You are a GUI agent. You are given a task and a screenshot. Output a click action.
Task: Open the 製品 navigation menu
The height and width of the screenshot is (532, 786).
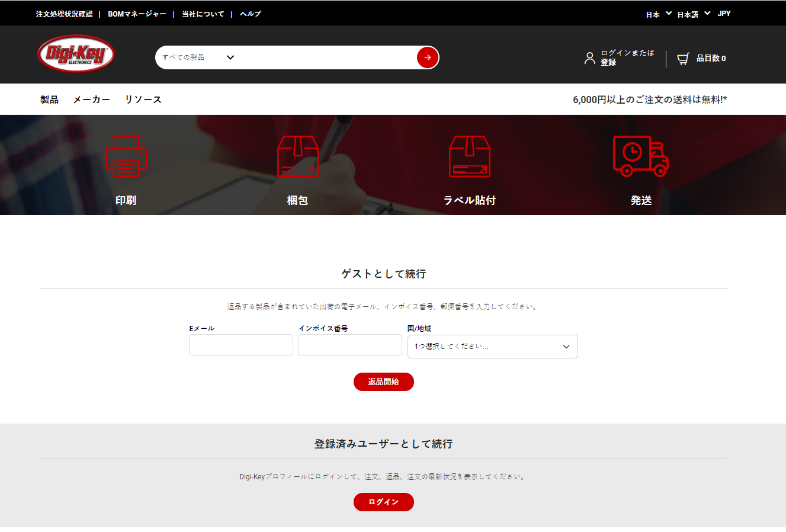tap(49, 99)
